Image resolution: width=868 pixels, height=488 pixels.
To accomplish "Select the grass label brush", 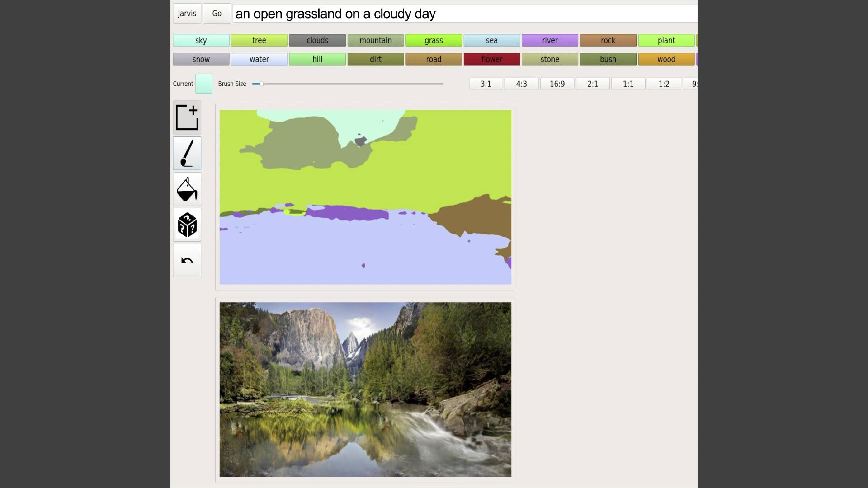I will [433, 40].
